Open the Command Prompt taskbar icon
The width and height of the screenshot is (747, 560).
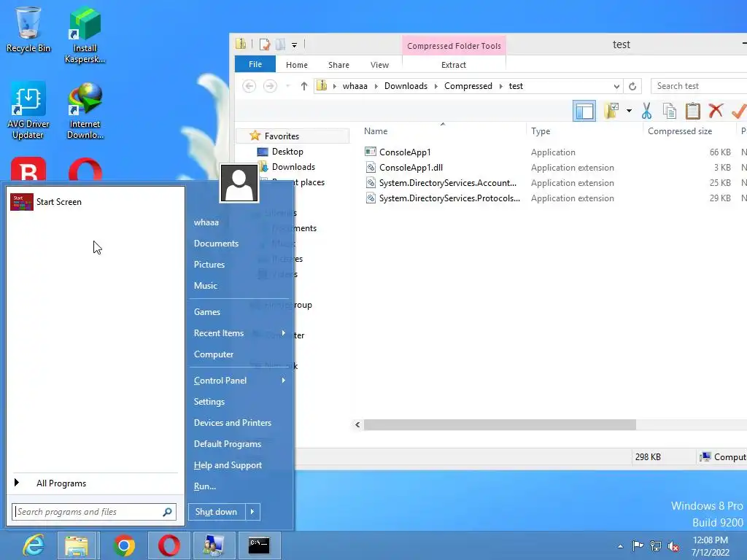click(x=259, y=545)
